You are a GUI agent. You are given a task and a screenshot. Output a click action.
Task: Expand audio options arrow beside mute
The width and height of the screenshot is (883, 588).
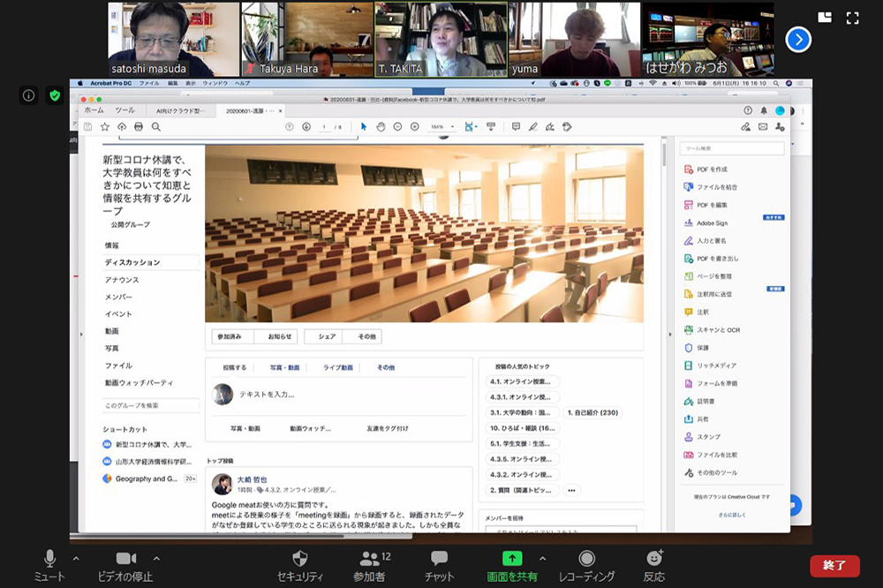76,559
